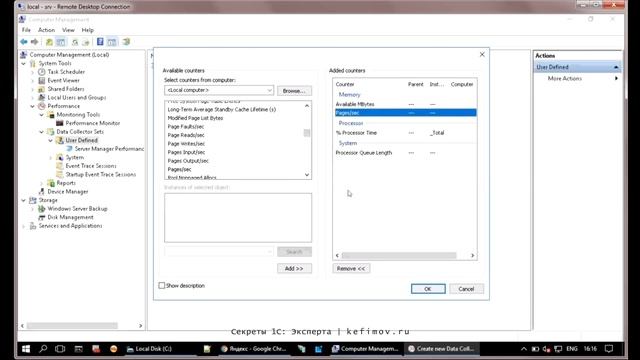The image size is (640, 360).
Task: Click the last green toolbar icon
Action: 126,42
